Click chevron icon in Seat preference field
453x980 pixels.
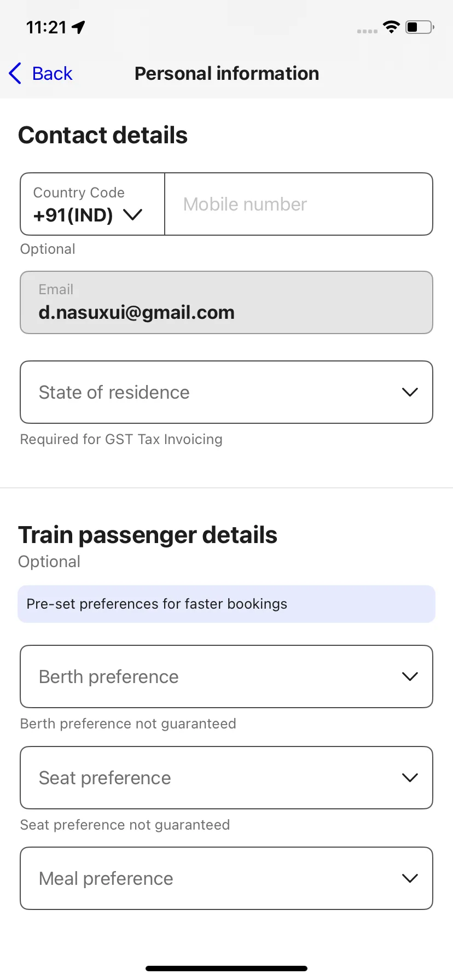coord(410,778)
